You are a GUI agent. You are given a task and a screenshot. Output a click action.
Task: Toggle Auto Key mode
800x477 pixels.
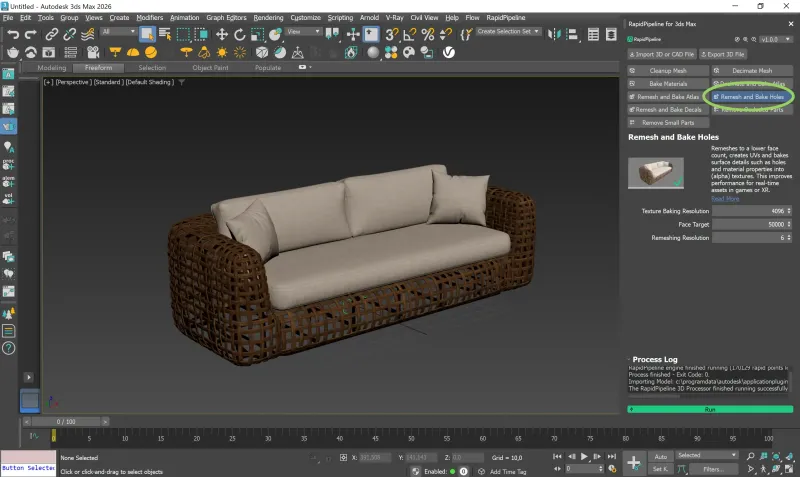tap(660, 455)
